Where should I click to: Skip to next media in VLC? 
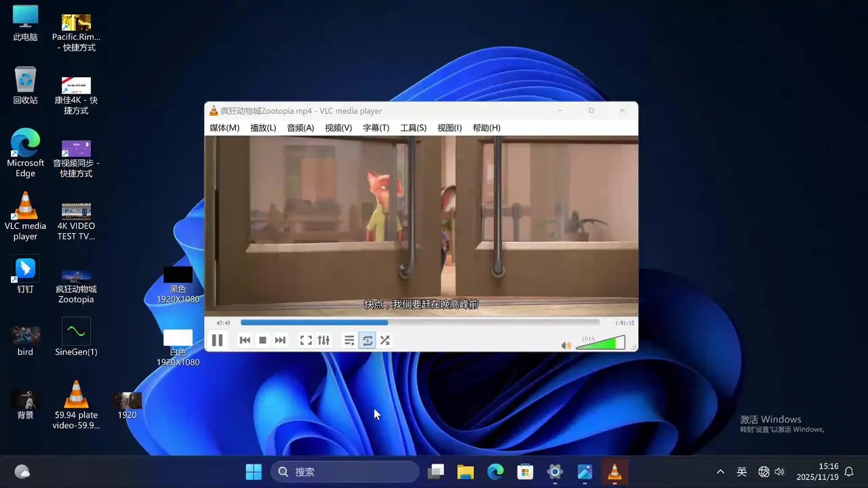280,340
